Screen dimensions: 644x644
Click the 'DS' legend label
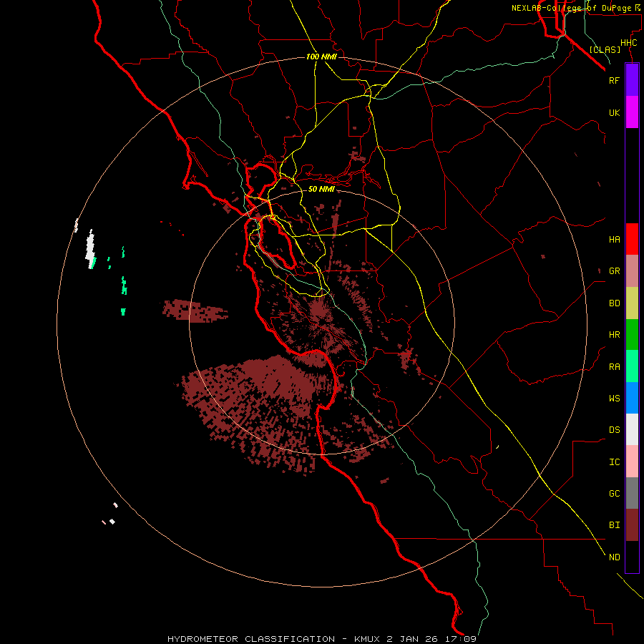[614, 430]
